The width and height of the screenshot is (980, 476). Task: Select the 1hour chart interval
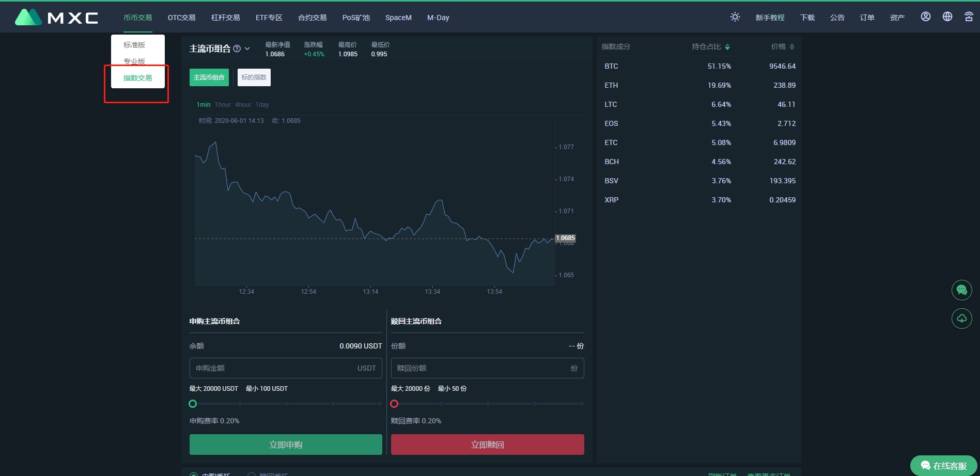coord(223,105)
